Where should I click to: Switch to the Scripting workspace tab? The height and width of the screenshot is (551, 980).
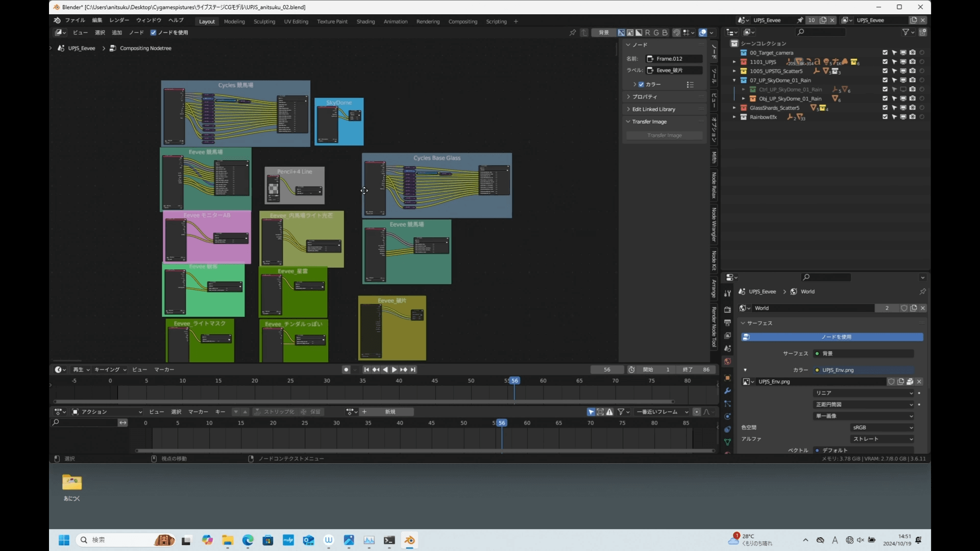click(496, 21)
